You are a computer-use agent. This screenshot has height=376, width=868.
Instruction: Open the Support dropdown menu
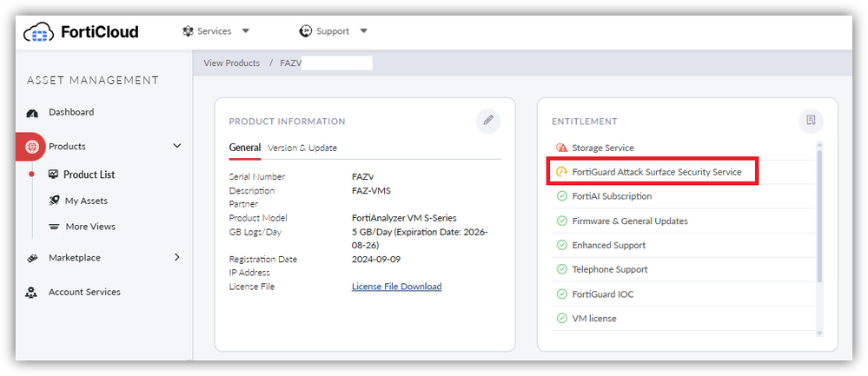pyautogui.click(x=334, y=31)
